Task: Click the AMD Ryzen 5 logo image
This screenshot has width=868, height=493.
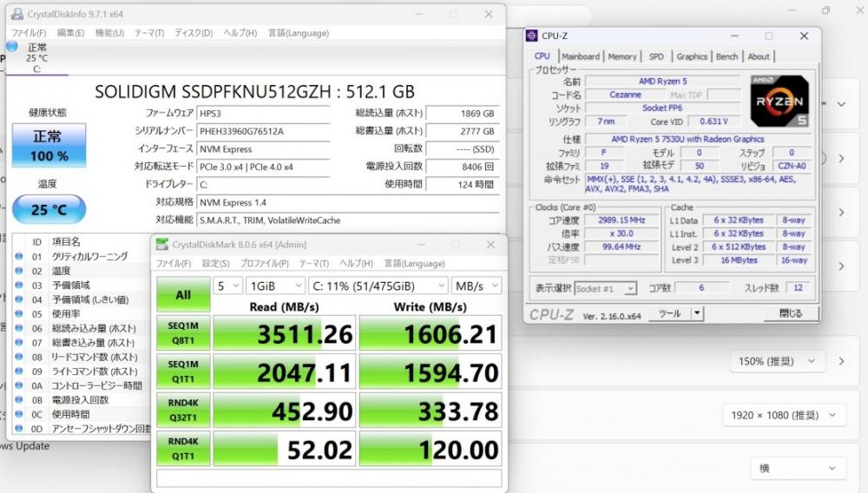Action: (x=780, y=101)
